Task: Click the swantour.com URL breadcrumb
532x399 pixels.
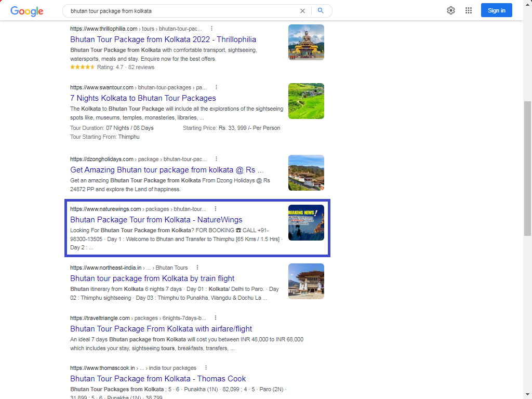Action: [x=138, y=87]
